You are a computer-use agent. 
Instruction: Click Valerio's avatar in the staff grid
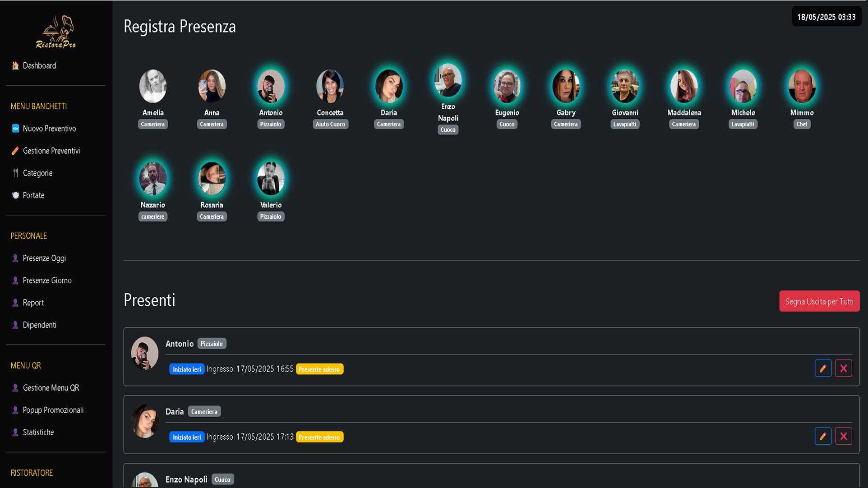pyautogui.click(x=271, y=178)
